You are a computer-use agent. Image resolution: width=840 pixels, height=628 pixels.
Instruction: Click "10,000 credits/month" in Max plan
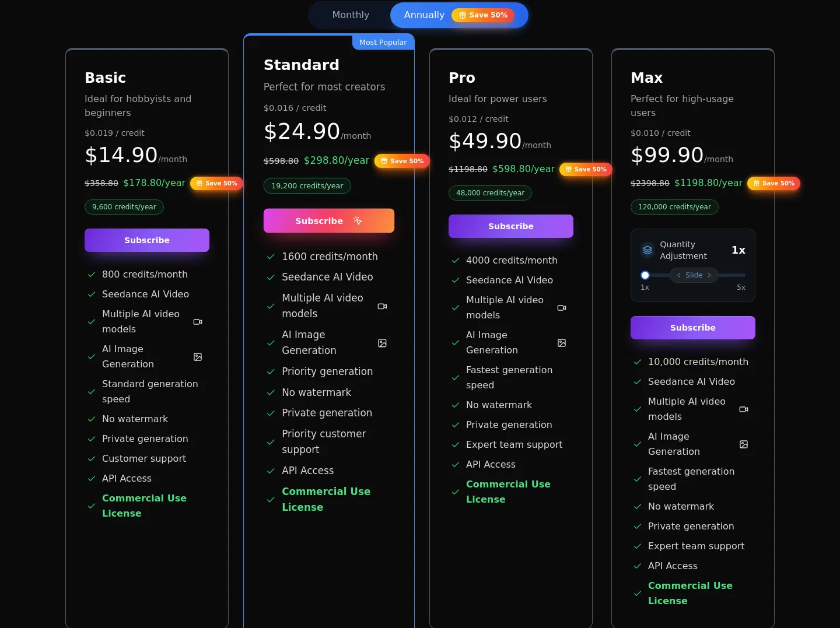coord(698,362)
